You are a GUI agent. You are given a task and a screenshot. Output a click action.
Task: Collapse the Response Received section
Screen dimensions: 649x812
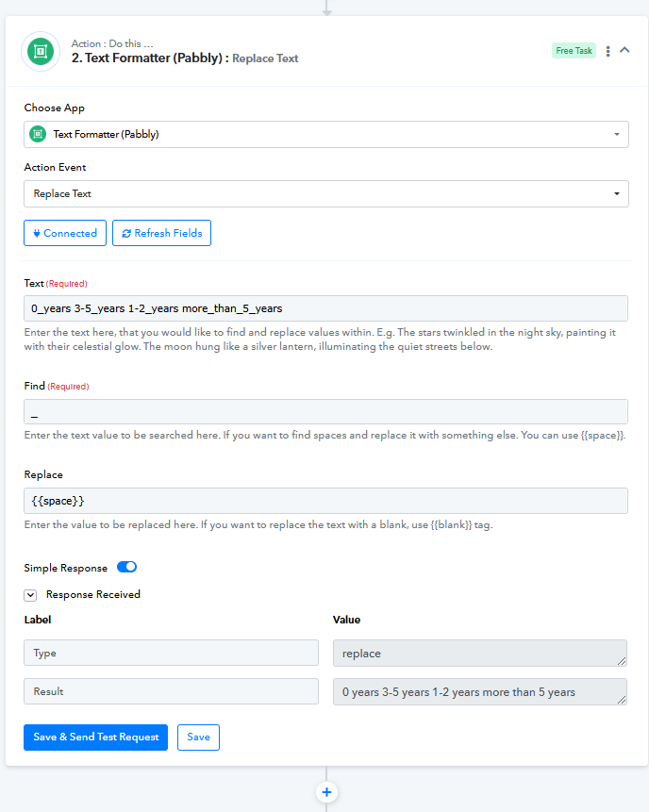click(30, 595)
